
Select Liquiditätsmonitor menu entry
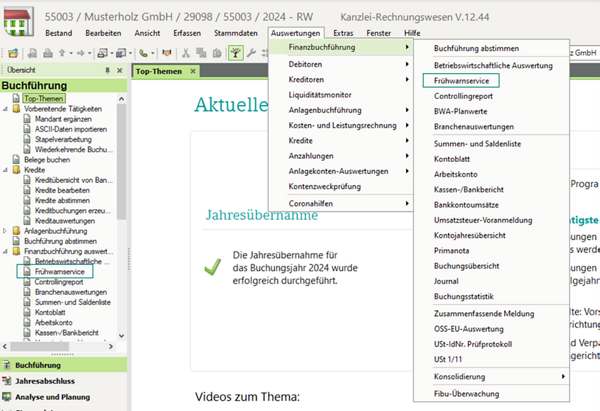[x=341, y=95]
